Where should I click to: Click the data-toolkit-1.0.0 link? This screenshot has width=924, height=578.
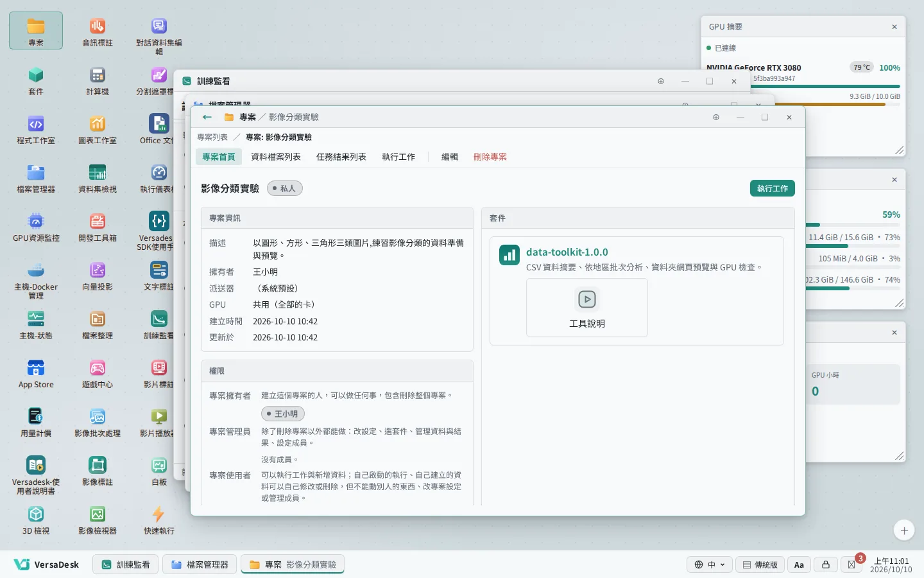pos(567,252)
